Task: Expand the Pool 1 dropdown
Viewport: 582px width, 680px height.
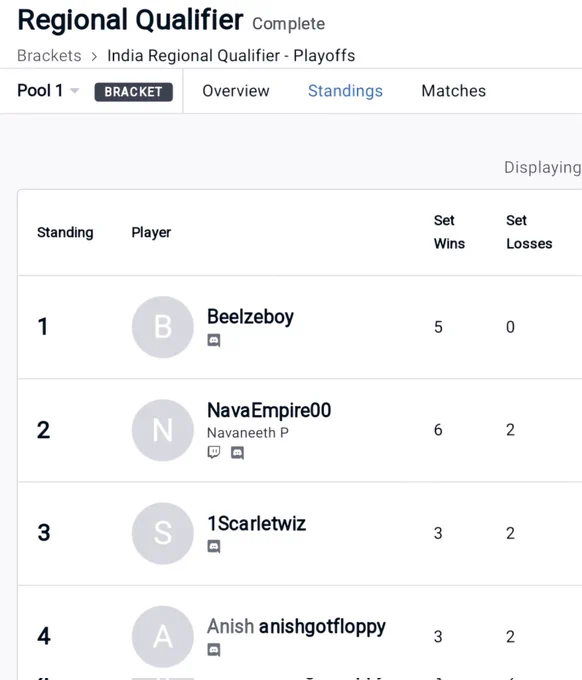Action: click(48, 91)
